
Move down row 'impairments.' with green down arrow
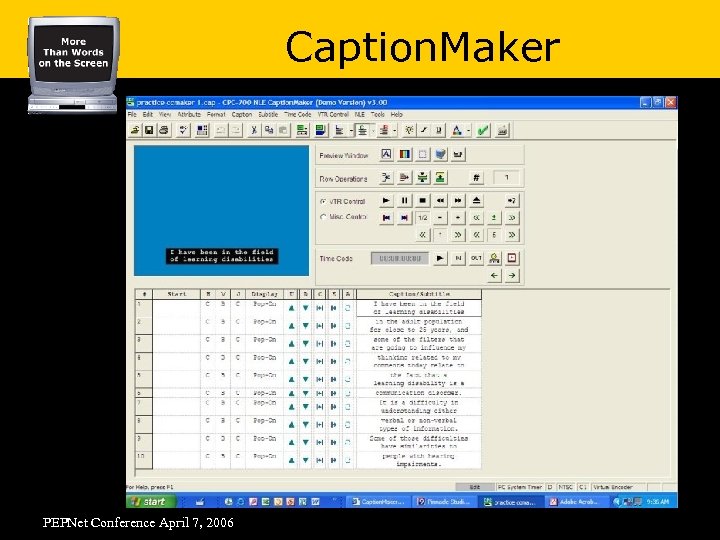[x=305, y=460]
